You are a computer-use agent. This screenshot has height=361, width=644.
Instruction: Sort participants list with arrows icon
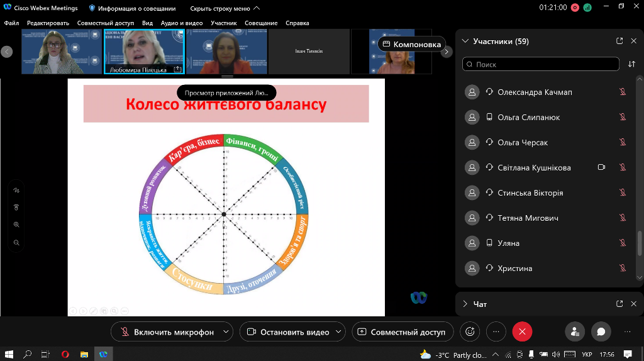point(631,64)
